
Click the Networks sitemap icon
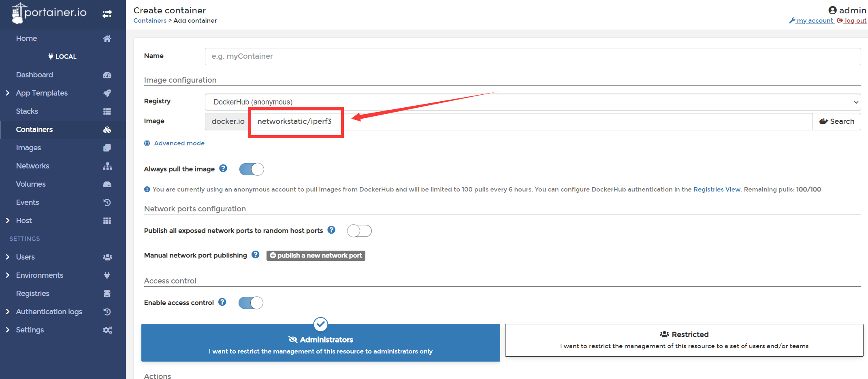107,166
